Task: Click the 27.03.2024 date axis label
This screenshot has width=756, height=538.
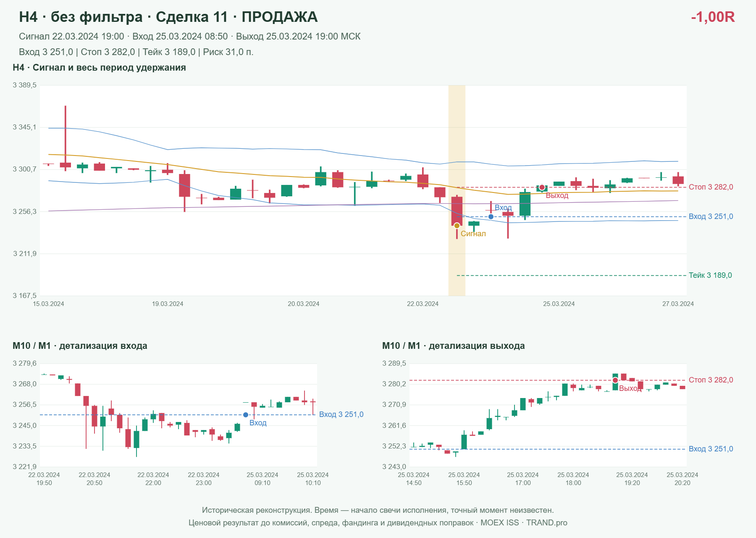Action: (678, 304)
